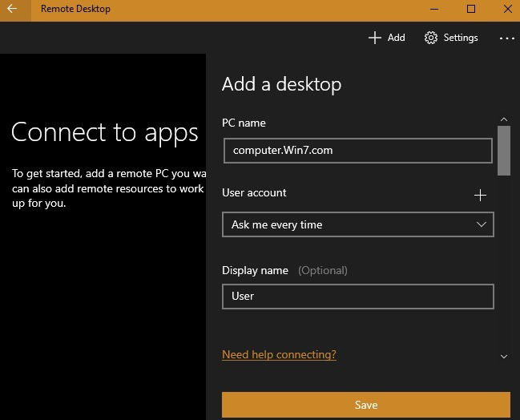Click the scroll up arrow in the panel
This screenshot has width=520, height=420.
point(504,119)
